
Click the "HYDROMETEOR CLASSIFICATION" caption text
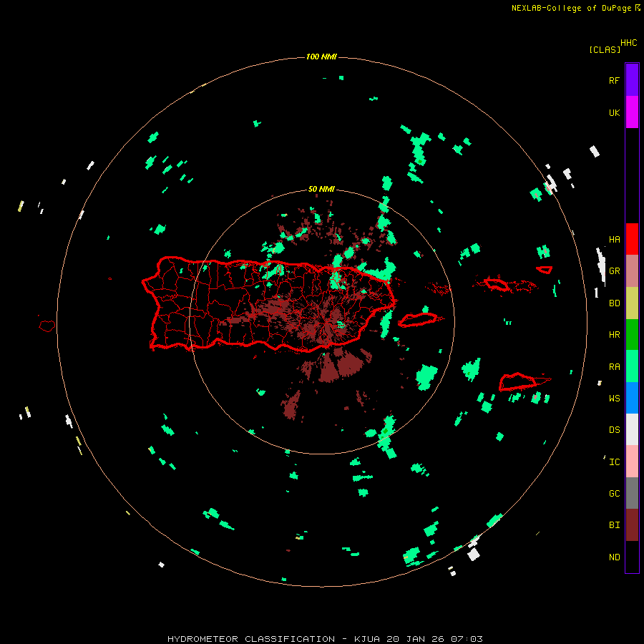[251, 639]
